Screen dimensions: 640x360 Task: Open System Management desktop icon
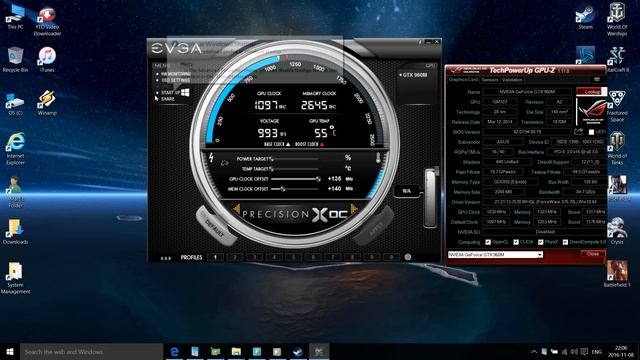pyautogui.click(x=15, y=278)
